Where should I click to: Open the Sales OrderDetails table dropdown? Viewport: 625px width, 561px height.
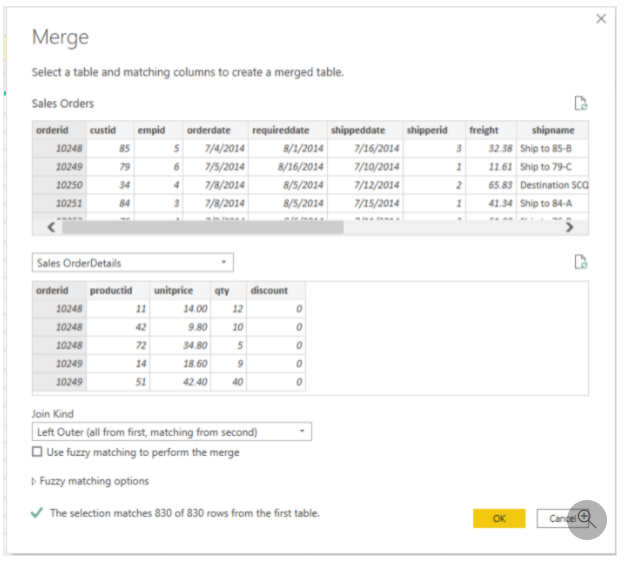point(133,263)
